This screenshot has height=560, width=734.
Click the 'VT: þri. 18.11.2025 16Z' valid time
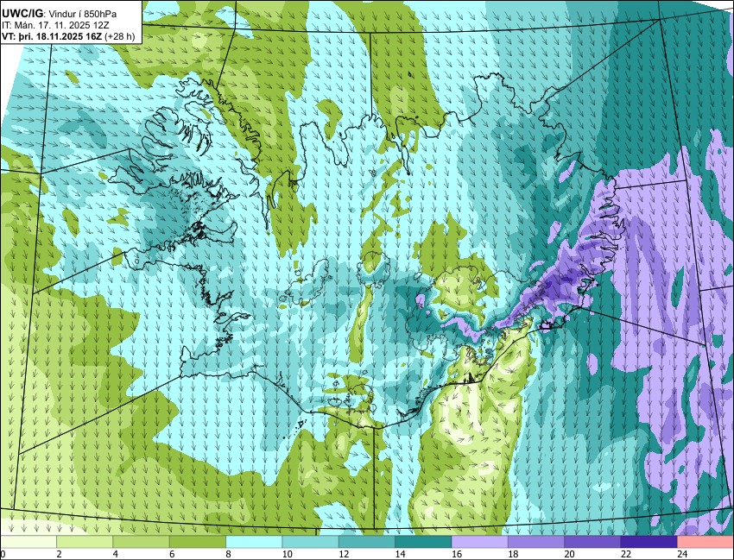[53, 37]
